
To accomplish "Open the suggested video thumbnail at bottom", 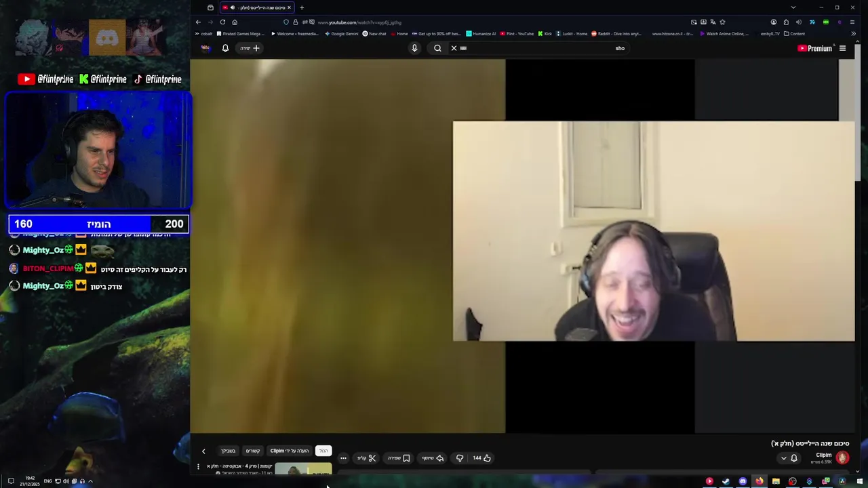I will click(x=303, y=469).
